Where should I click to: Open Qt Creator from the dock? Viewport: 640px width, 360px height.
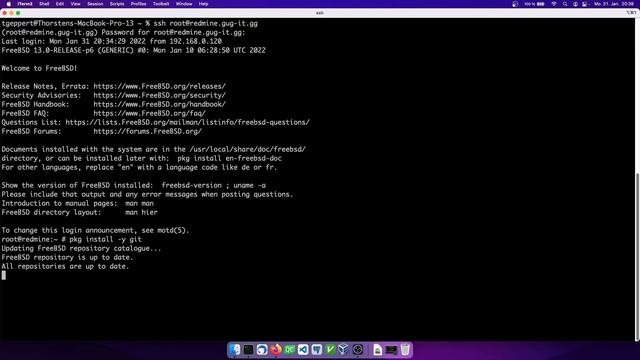click(x=289, y=350)
